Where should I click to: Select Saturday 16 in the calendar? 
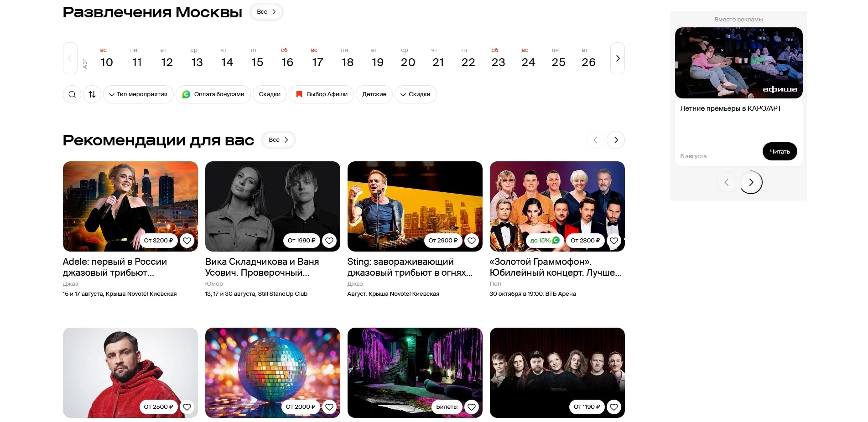click(x=287, y=58)
